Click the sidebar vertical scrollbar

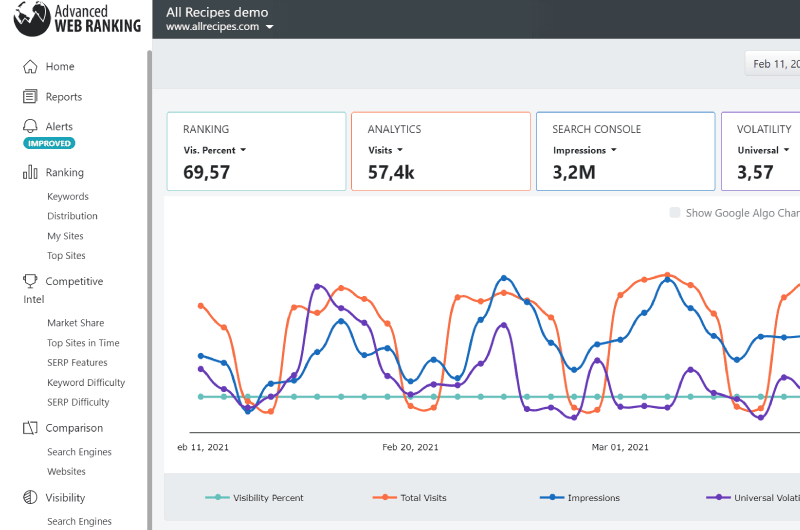[149, 290]
